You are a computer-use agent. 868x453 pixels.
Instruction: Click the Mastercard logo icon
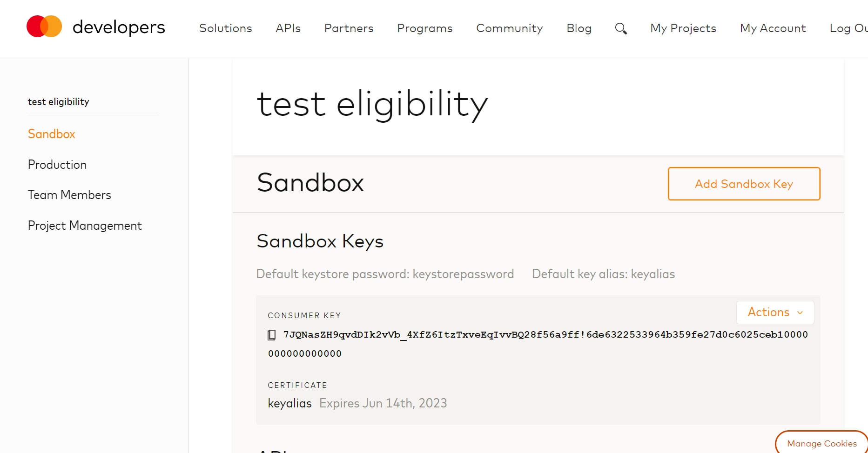tap(44, 27)
